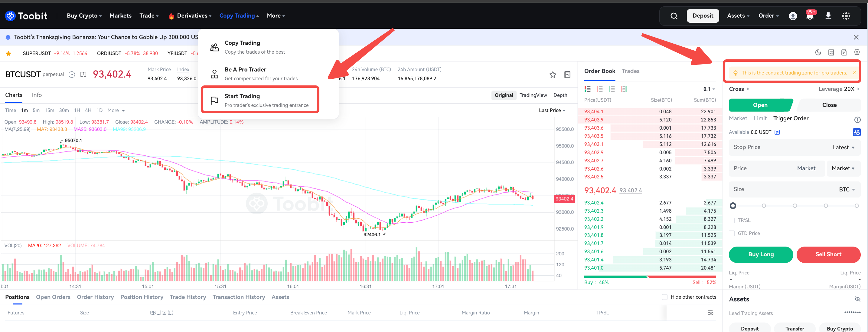Image resolution: width=868 pixels, height=332 pixels.
Task: Click the download app icon
Action: click(x=828, y=16)
